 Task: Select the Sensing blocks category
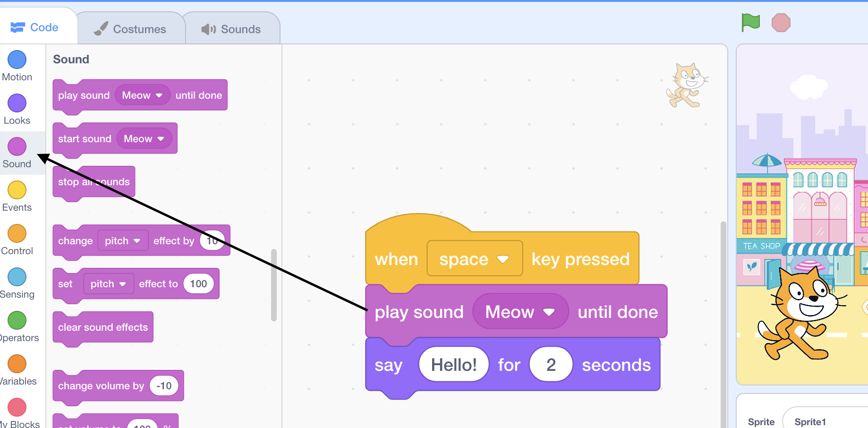click(x=17, y=282)
